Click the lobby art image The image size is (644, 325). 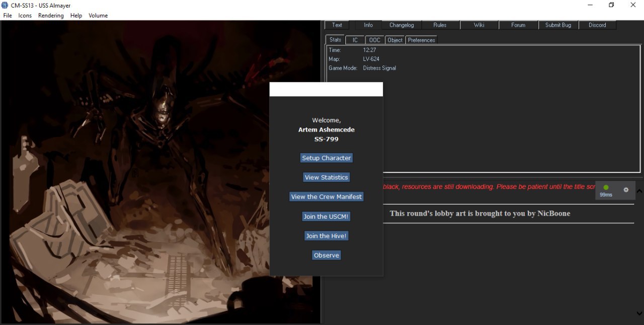pos(160,172)
